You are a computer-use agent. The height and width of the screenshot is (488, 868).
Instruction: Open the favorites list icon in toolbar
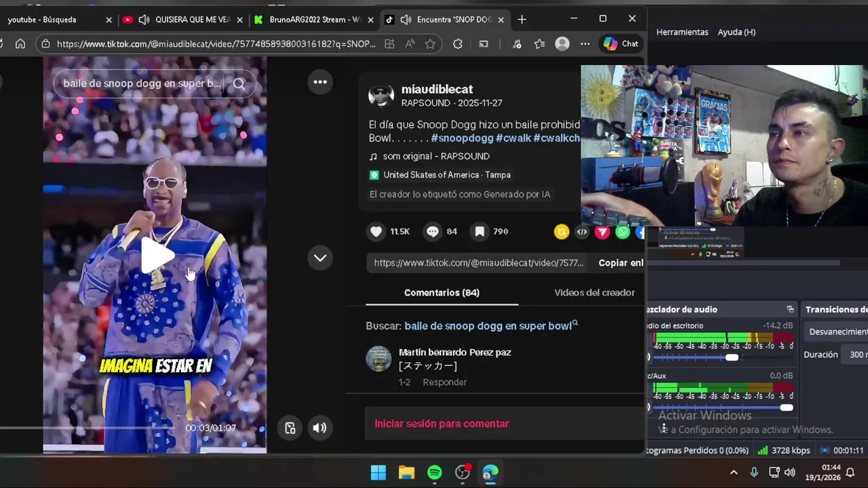[539, 44]
